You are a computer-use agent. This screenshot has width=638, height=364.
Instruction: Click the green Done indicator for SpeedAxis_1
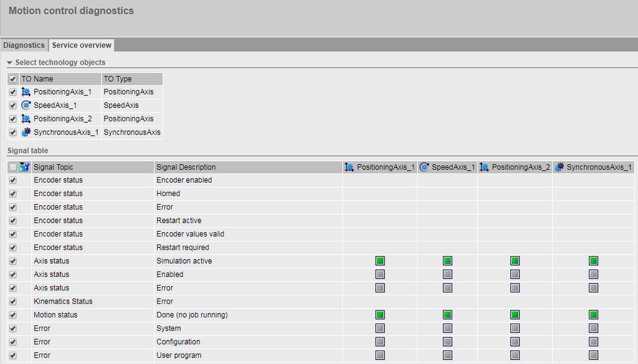[x=447, y=314]
